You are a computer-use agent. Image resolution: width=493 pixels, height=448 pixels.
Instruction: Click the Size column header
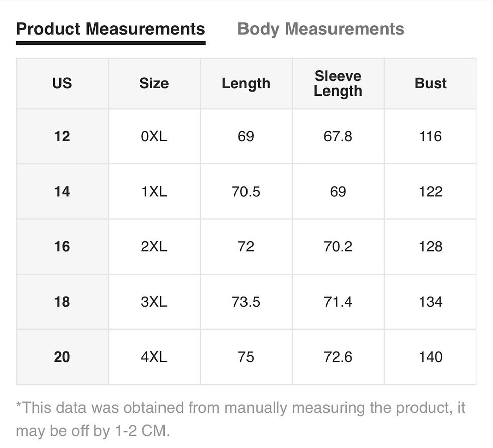pos(154,83)
